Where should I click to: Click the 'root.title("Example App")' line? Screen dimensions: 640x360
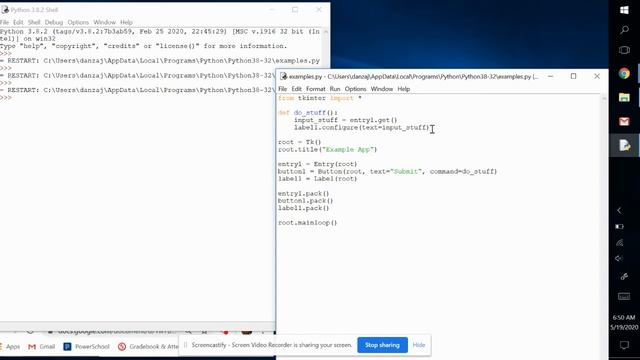point(327,149)
